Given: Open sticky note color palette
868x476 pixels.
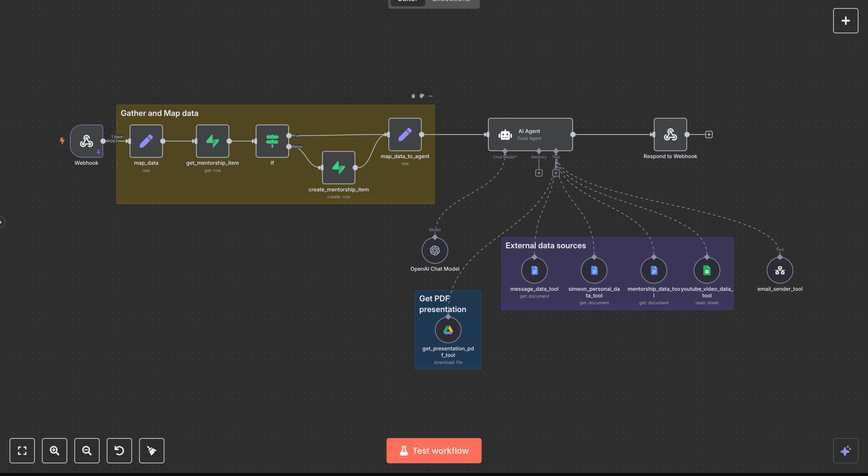Looking at the screenshot, I should (422, 96).
